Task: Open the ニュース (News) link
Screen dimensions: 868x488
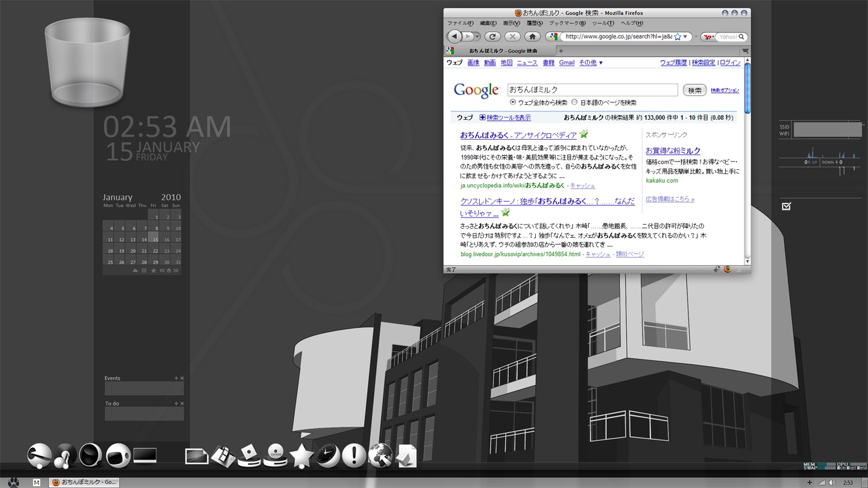Action: tap(527, 63)
